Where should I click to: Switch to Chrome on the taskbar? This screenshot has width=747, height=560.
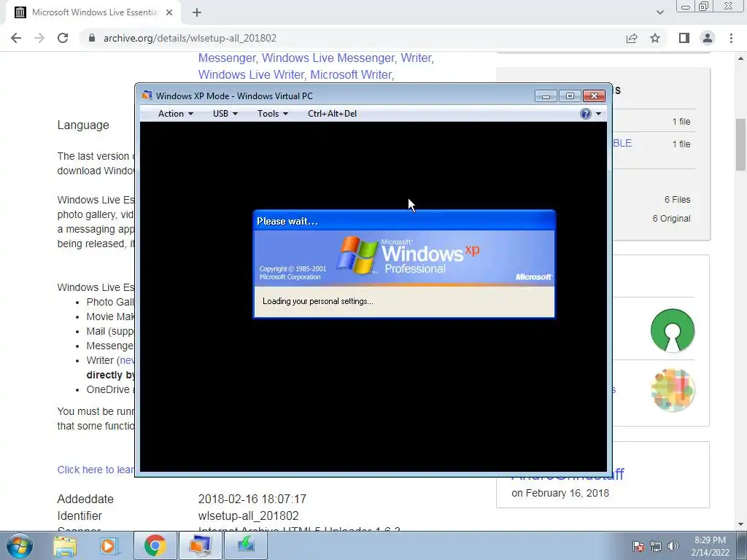point(155,545)
